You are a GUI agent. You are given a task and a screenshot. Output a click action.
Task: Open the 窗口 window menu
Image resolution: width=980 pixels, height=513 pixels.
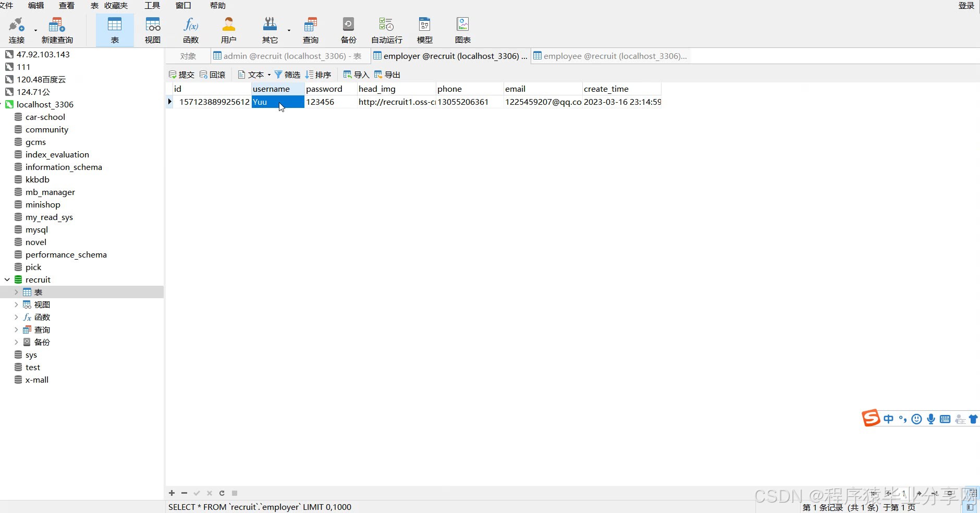pyautogui.click(x=183, y=5)
